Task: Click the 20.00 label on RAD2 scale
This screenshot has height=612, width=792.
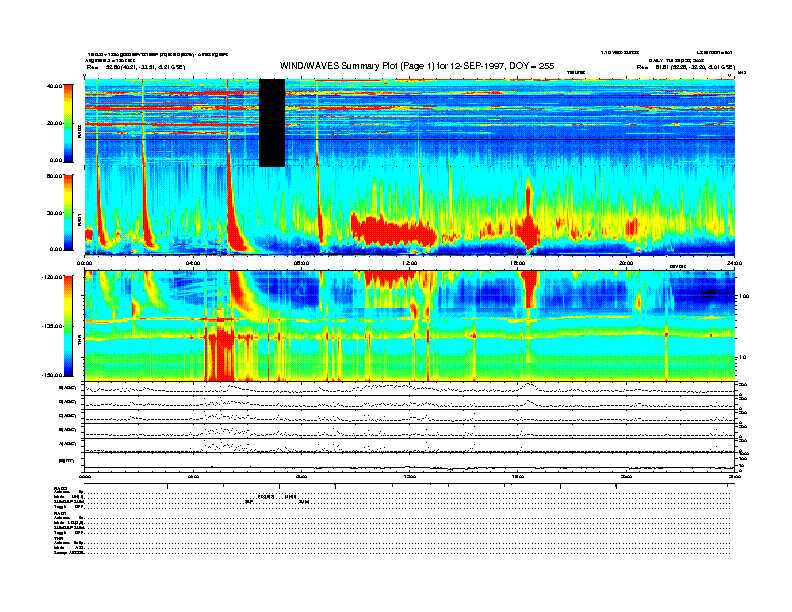Action: (55, 123)
